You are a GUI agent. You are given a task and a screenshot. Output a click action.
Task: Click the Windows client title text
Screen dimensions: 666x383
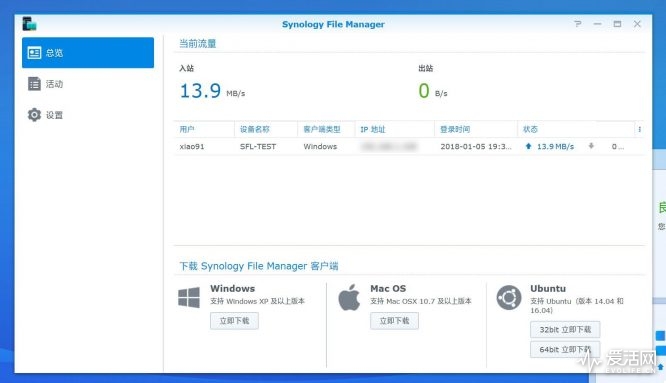pos(232,288)
